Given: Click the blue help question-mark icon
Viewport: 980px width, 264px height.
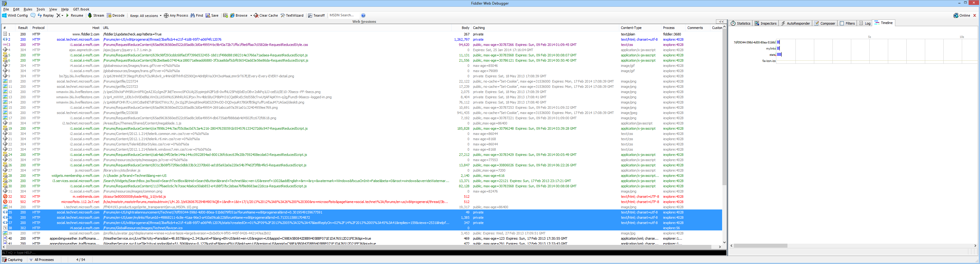Looking at the screenshot, I should pyautogui.click(x=363, y=16).
